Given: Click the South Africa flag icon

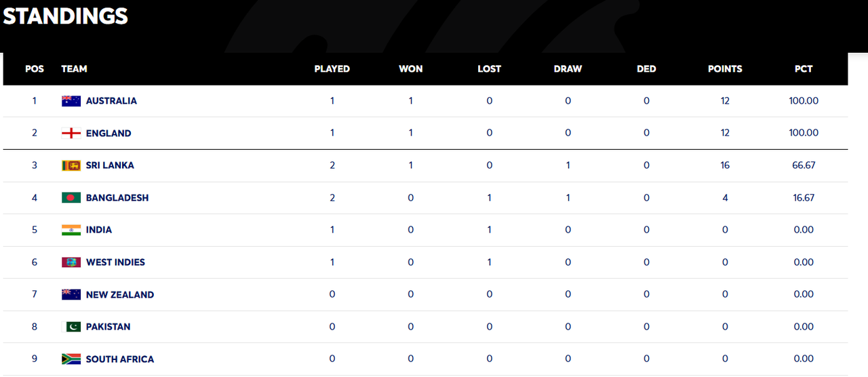Looking at the screenshot, I should pos(71,359).
